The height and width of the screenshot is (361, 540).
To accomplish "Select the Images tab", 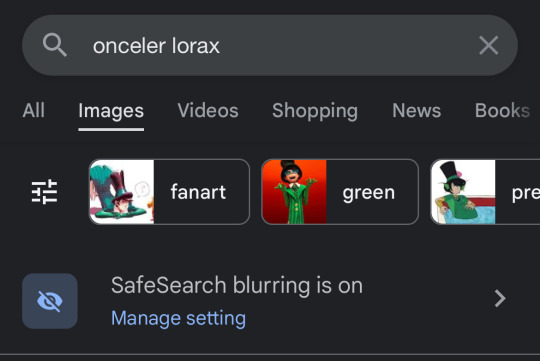I will 111,111.
